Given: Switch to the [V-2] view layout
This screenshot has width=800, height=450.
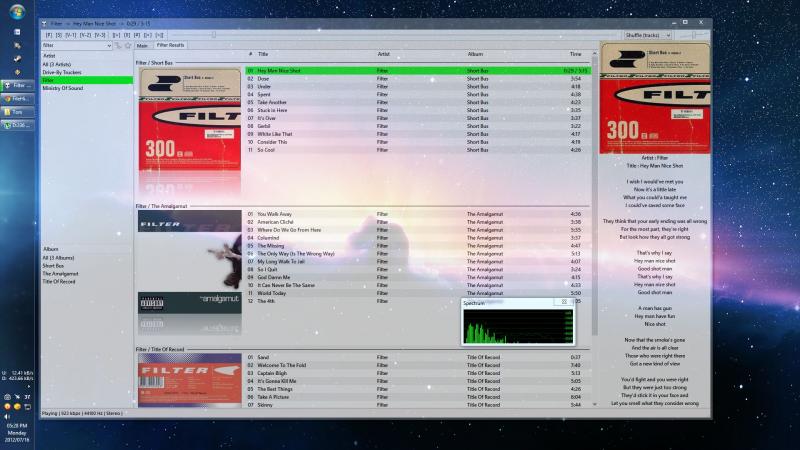Looking at the screenshot, I should coord(85,35).
